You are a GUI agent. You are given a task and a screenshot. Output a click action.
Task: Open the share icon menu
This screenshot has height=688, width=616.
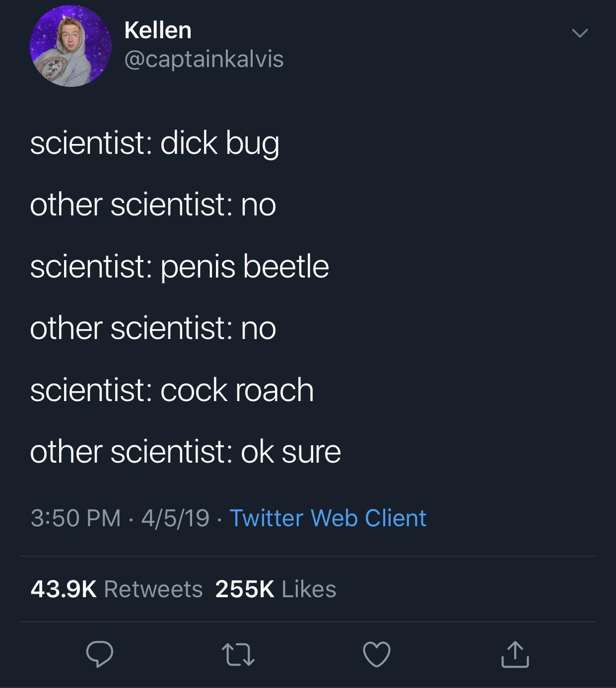[x=515, y=654]
